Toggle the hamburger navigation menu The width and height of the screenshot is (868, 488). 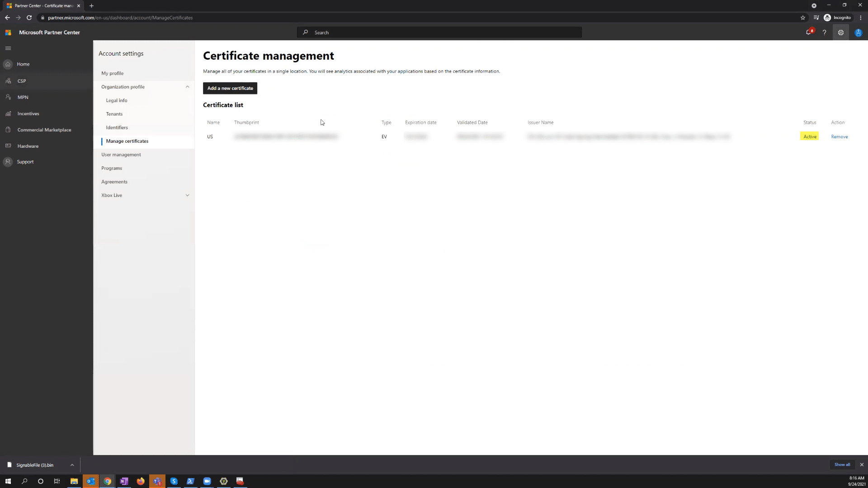[8, 48]
